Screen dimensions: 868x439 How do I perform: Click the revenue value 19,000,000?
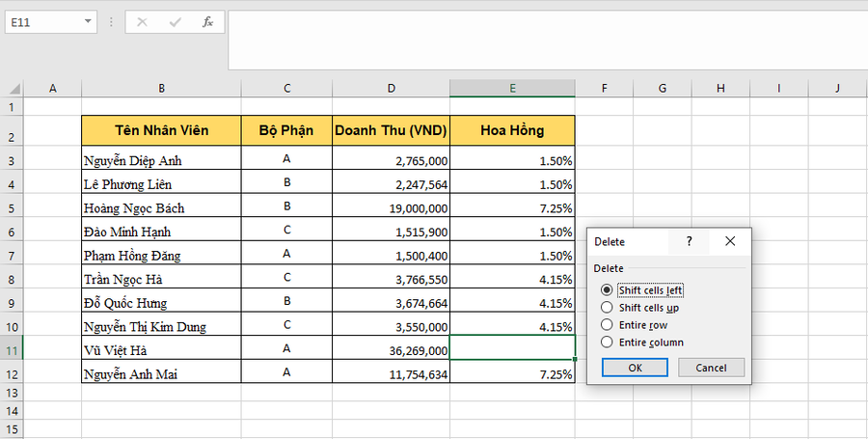click(392, 206)
